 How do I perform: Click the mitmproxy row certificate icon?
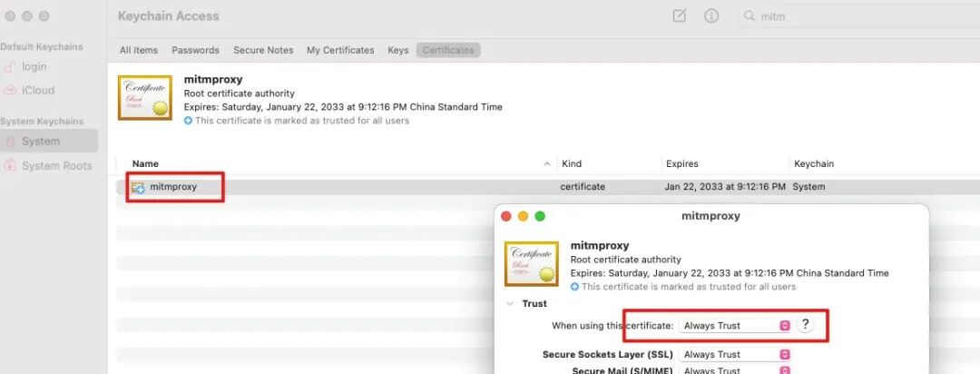click(x=138, y=187)
